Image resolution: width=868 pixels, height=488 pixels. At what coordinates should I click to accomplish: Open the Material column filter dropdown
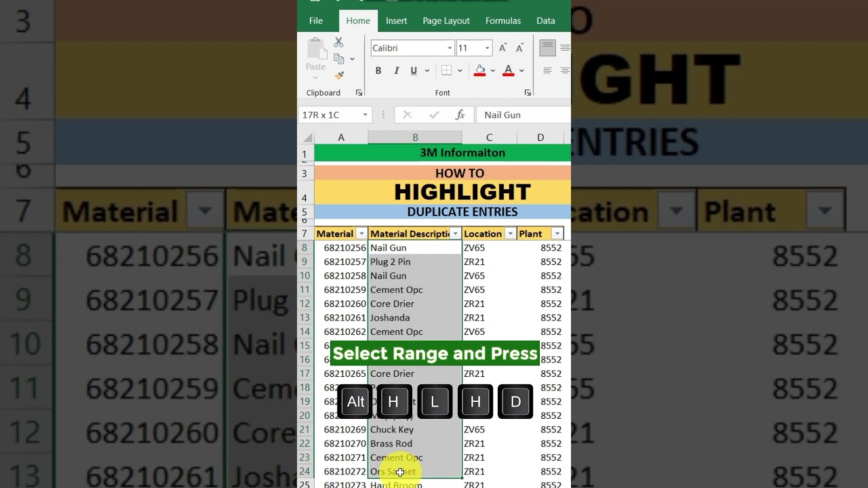click(361, 234)
